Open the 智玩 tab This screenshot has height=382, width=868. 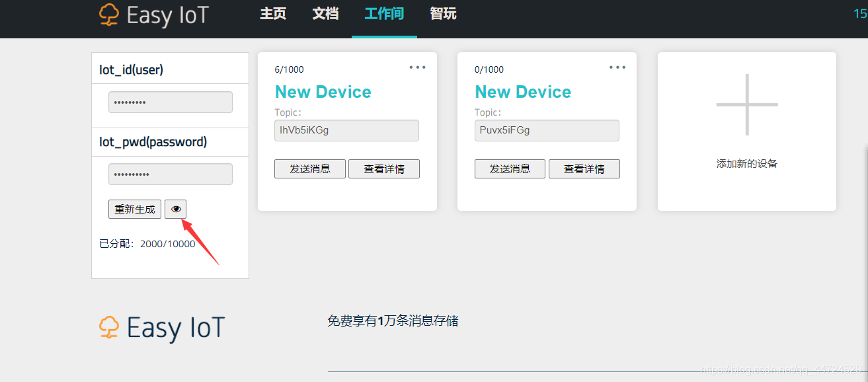pos(443,14)
